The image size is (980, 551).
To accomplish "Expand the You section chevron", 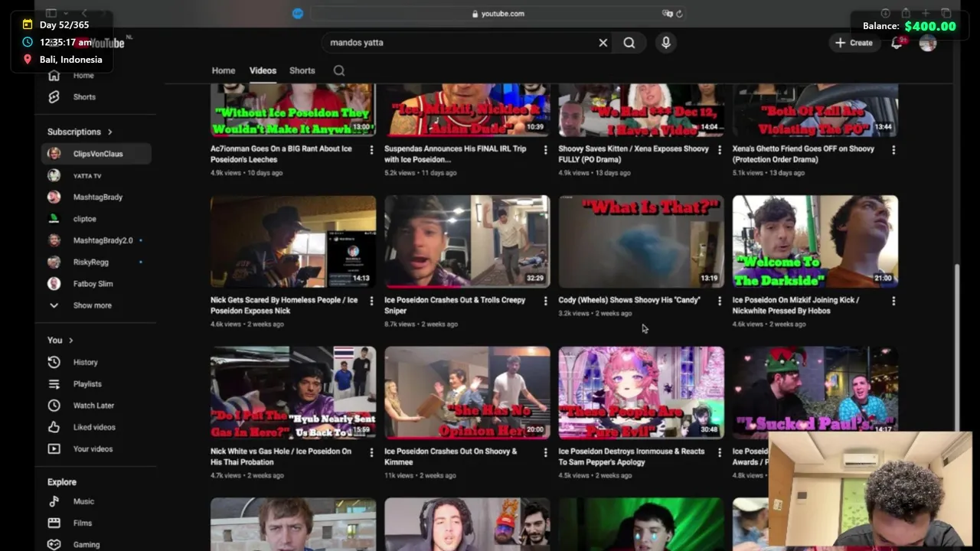I will [70, 340].
